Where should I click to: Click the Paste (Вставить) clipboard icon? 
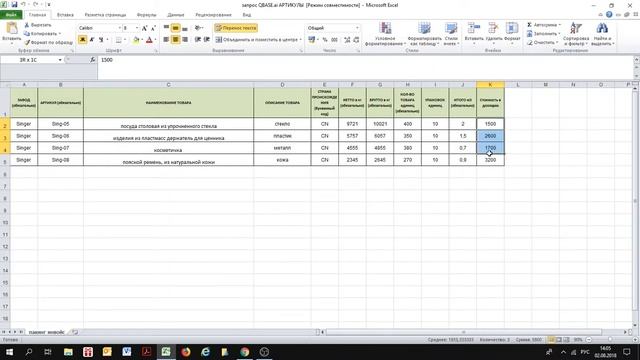[x=11, y=29]
